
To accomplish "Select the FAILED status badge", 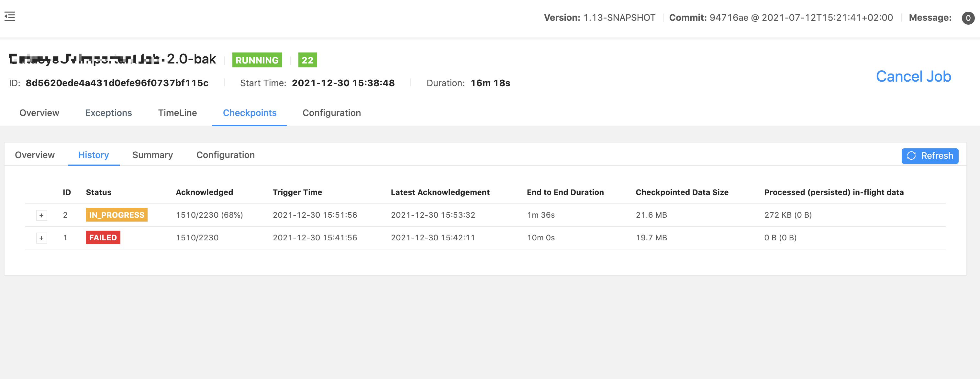I will (x=103, y=237).
